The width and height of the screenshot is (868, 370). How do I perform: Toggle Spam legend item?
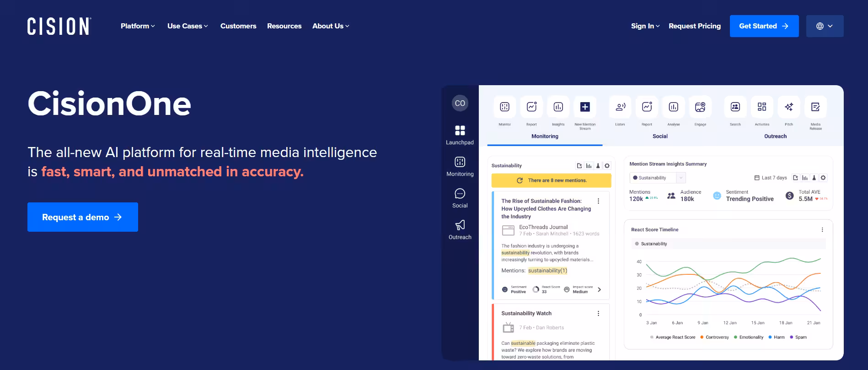[798, 337]
